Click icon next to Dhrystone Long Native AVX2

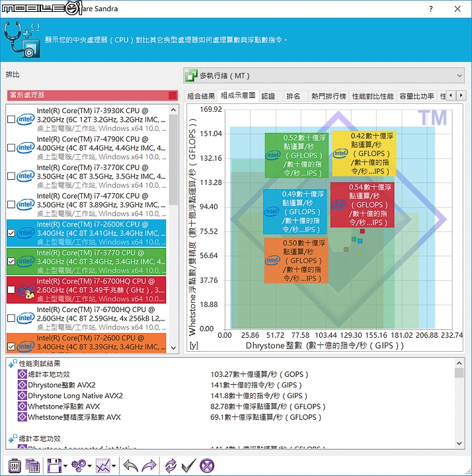pos(22,395)
